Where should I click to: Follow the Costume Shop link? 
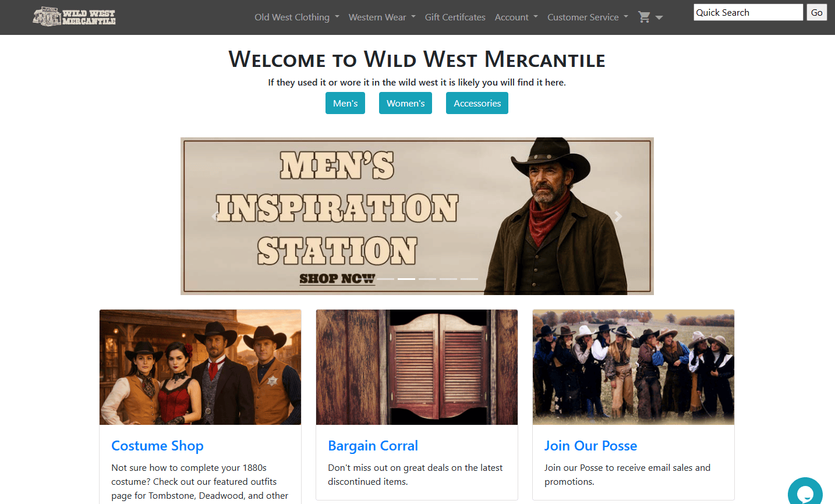(x=157, y=445)
